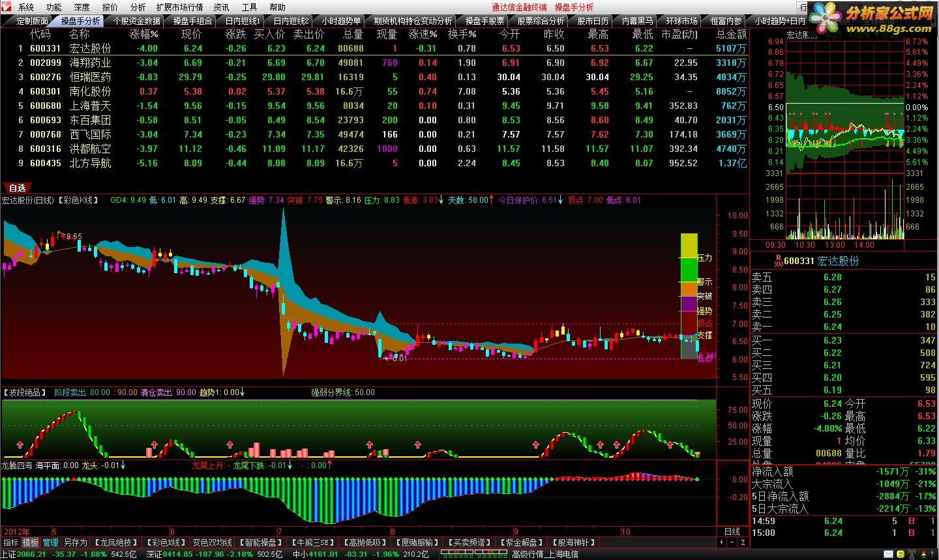The height and width of the screenshot is (560, 939).
Task: Open the 工具 menu
Action: [249, 7]
